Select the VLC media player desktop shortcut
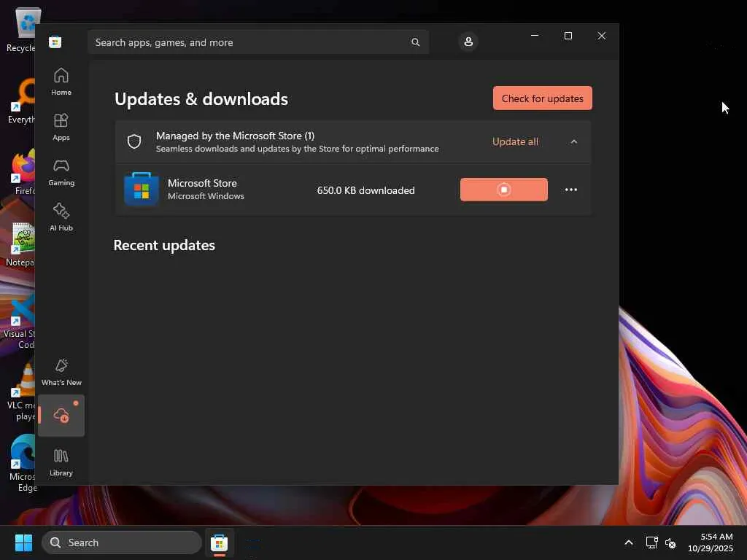Image resolution: width=747 pixels, height=560 pixels. (21, 393)
